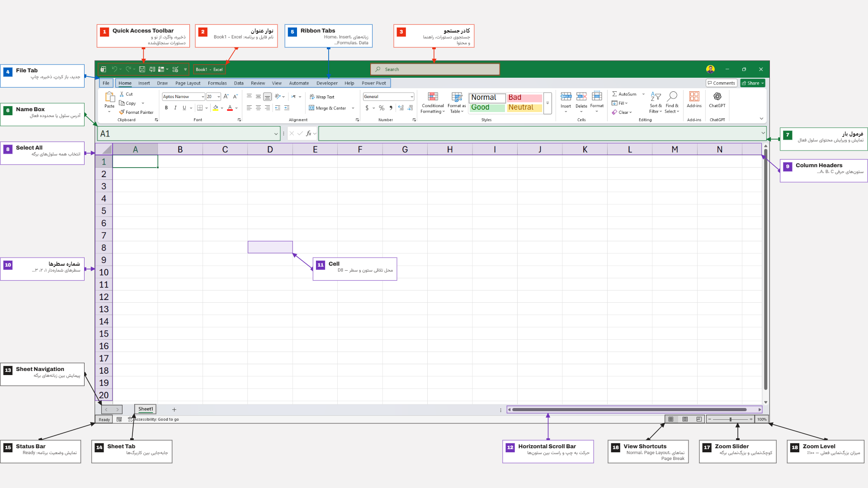Click the zoom slider handle
Image resolution: width=868 pixels, height=488 pixels.
pyautogui.click(x=731, y=419)
